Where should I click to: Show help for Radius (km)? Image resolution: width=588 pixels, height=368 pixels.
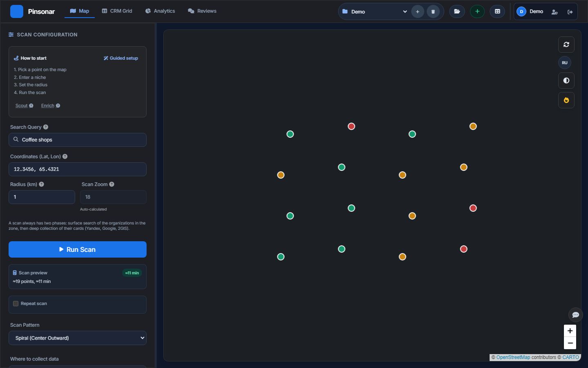coord(41,184)
